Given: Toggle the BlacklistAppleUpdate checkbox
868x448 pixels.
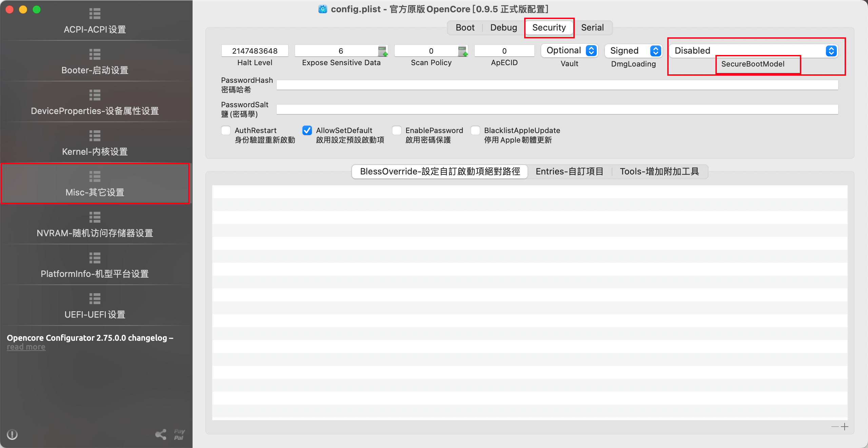Looking at the screenshot, I should point(475,130).
